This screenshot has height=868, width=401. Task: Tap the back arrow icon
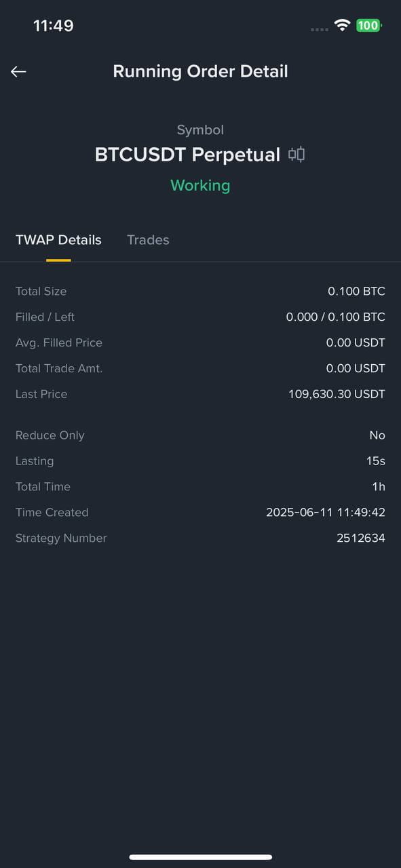[18, 71]
